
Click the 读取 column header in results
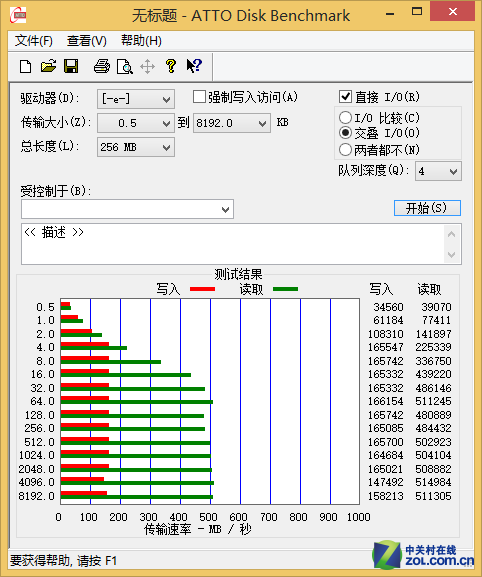click(429, 289)
